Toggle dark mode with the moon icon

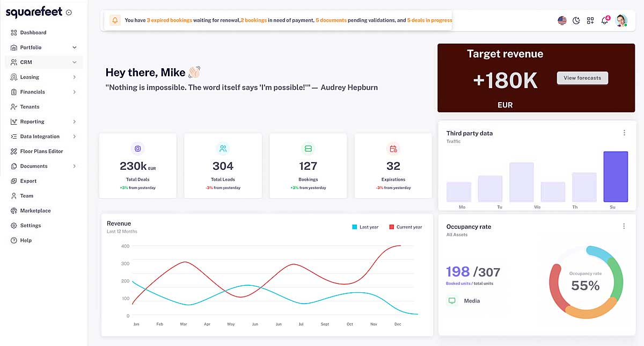point(576,21)
